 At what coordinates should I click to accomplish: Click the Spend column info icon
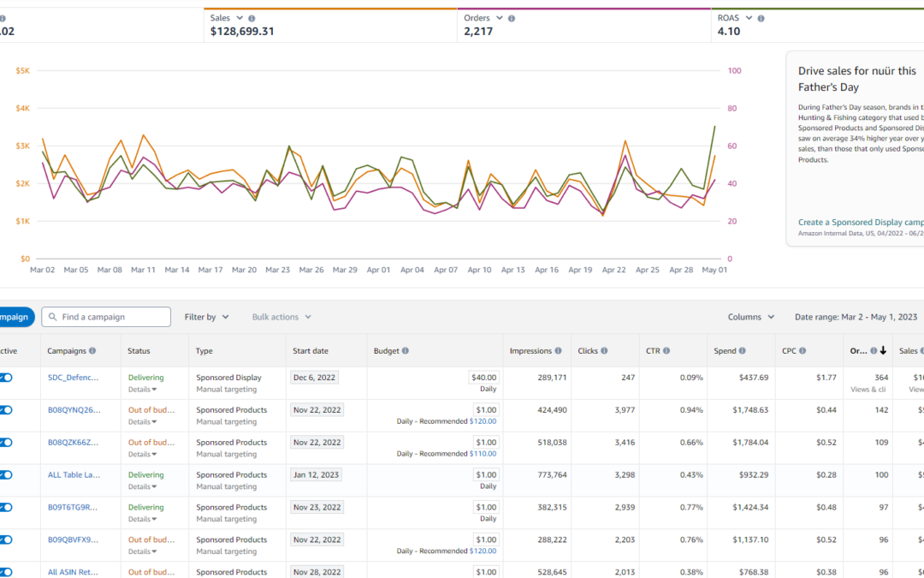pos(742,351)
